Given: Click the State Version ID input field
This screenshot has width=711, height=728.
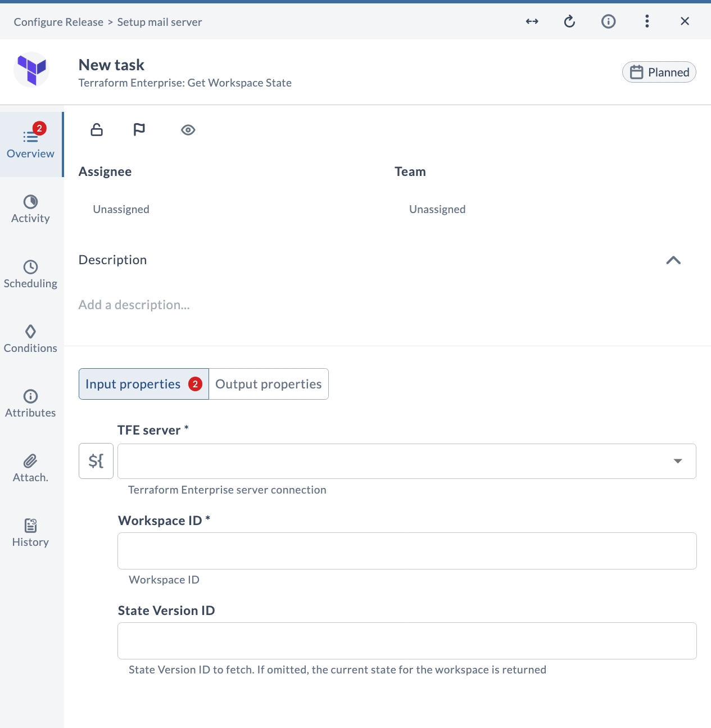Looking at the screenshot, I should coord(407,641).
